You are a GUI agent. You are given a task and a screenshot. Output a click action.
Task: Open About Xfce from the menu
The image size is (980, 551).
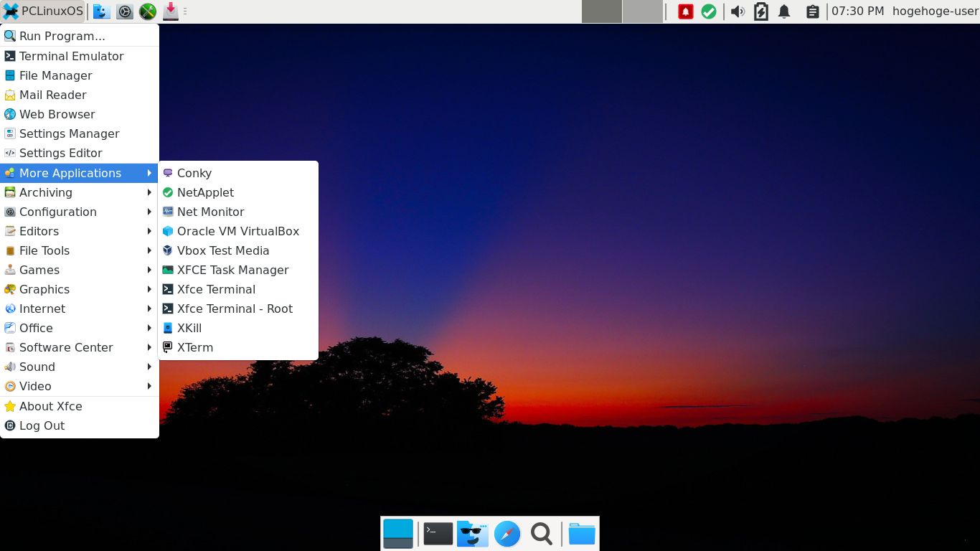tap(80, 406)
